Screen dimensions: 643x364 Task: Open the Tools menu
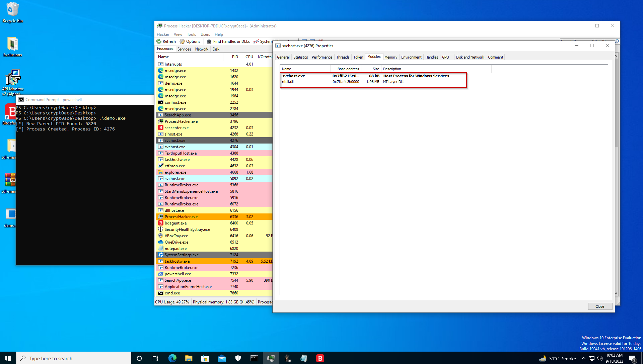tap(191, 34)
